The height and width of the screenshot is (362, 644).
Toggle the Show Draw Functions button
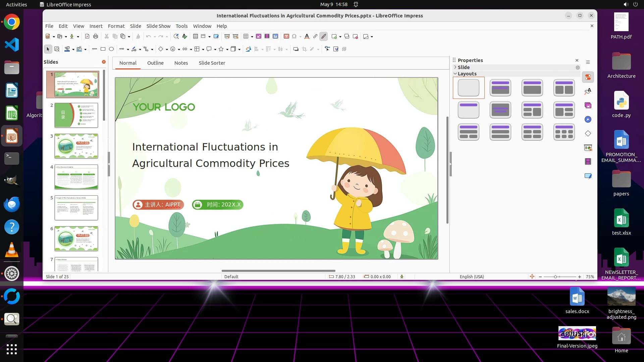coord(324,37)
